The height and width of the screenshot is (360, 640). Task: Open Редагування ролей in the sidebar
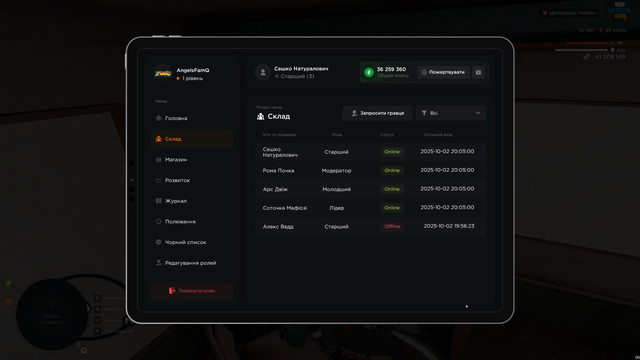pos(192,263)
